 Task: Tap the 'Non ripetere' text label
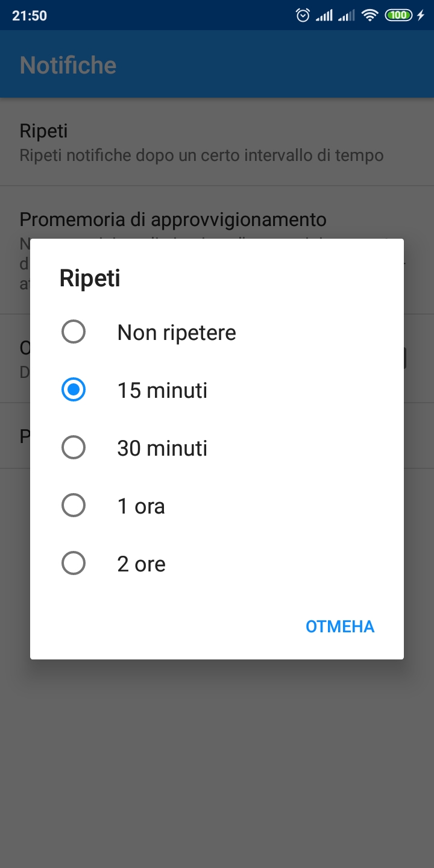pos(177,332)
